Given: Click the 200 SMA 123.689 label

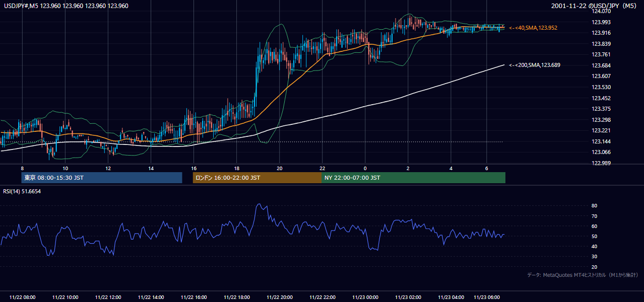Looking at the screenshot, I should tap(535, 65).
